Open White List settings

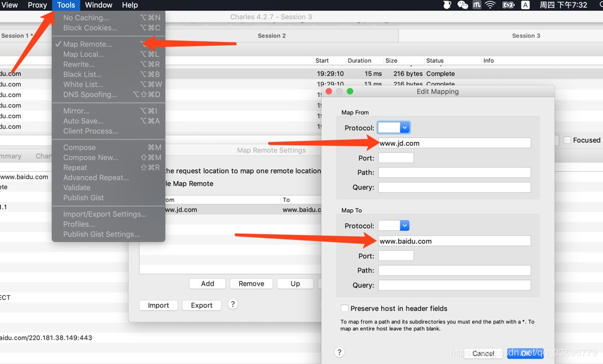(x=109, y=84)
